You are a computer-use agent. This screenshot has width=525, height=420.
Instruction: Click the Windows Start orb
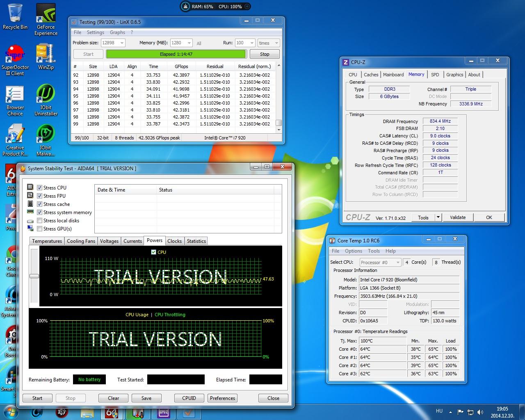click(x=11, y=412)
